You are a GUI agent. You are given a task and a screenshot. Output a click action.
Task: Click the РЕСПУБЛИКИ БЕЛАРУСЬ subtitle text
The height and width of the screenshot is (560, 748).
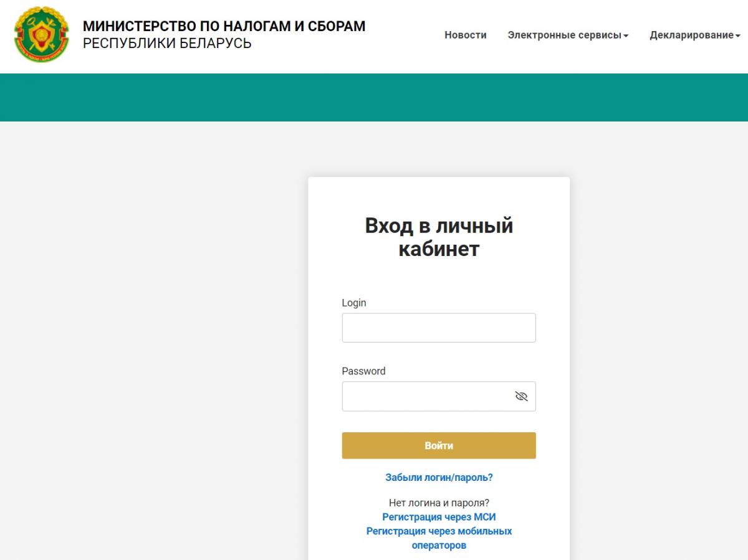(x=168, y=44)
